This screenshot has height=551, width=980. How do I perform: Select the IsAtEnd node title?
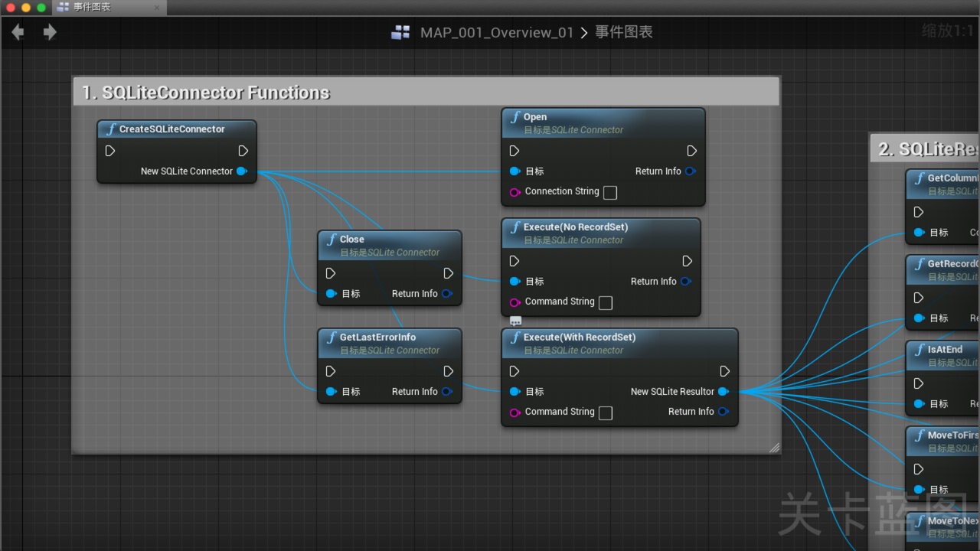click(945, 350)
